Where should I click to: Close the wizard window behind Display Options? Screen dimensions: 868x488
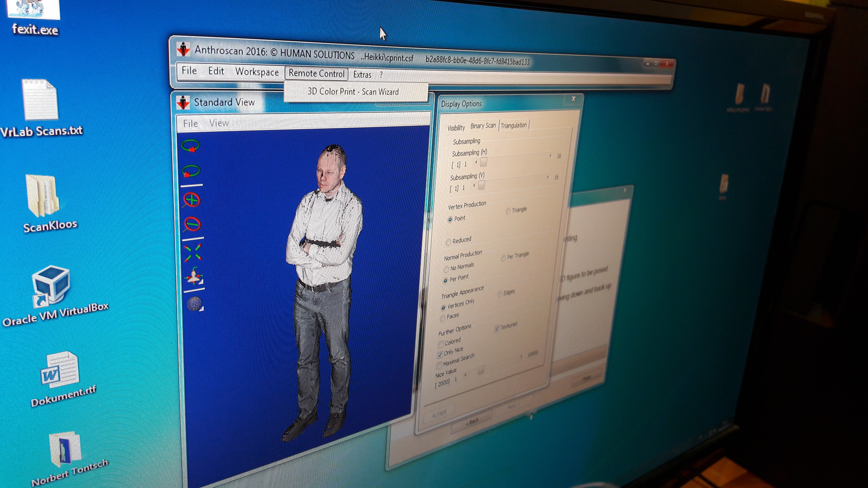point(625,191)
